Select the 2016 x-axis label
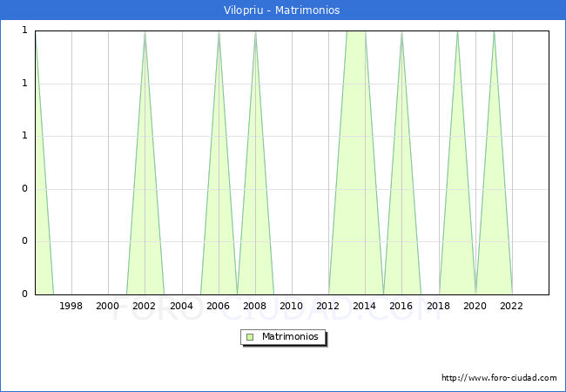 [x=401, y=306]
